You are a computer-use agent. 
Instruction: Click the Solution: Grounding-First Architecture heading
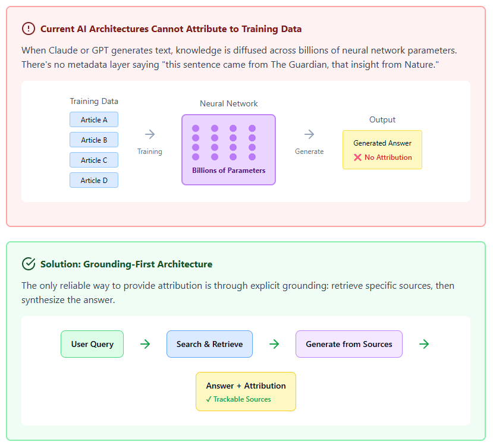pos(126,264)
